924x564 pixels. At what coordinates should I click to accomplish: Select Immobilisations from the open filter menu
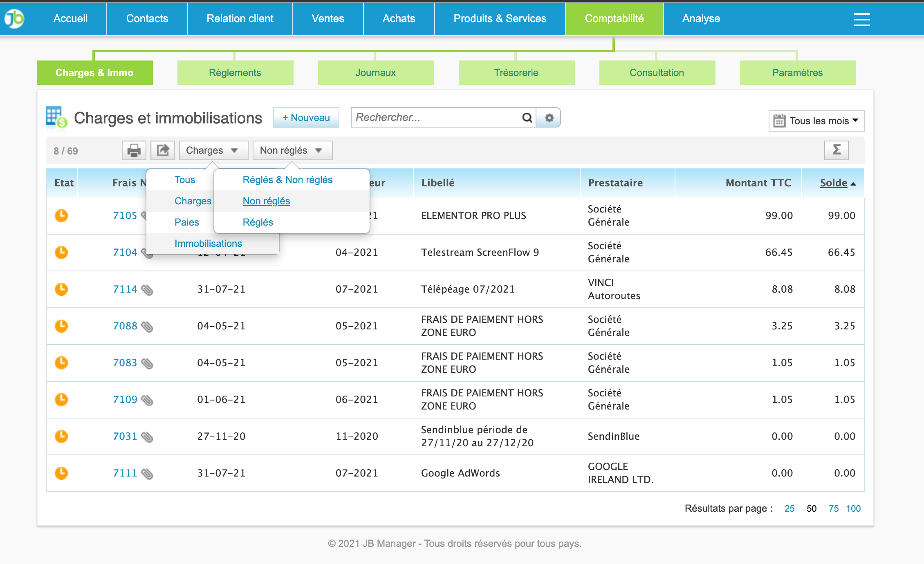[209, 243]
